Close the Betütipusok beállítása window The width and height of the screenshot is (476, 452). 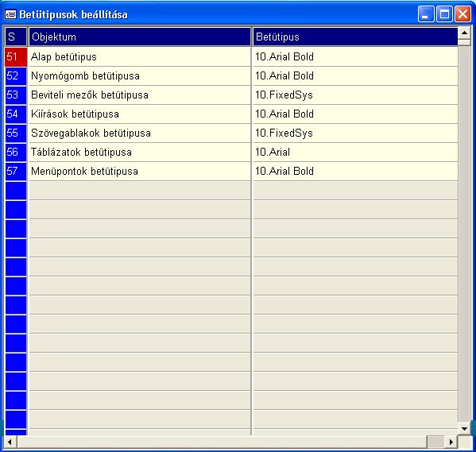(462, 14)
